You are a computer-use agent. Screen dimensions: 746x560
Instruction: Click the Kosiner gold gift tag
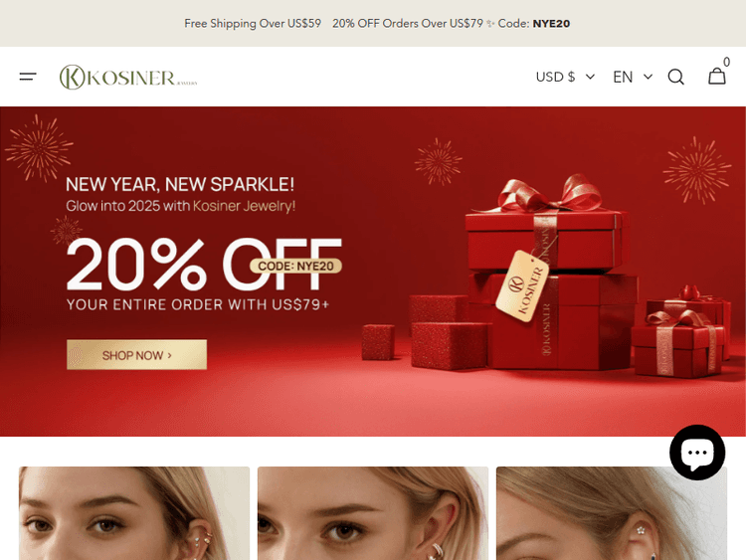521,285
